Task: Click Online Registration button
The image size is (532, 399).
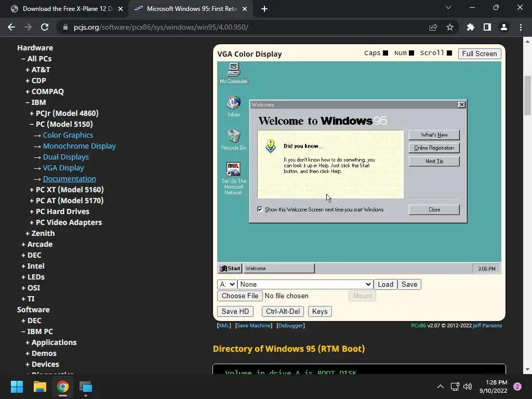Action: 434,148
